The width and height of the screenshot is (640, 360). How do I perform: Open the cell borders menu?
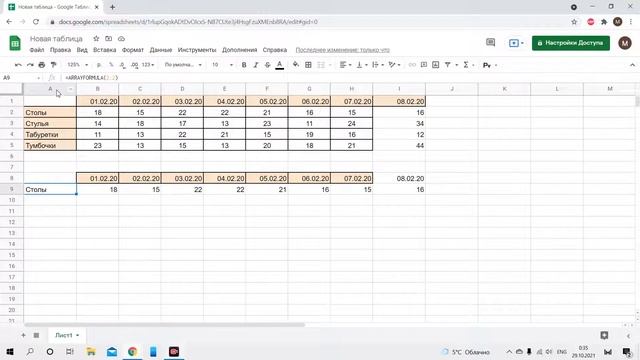pos(308,65)
